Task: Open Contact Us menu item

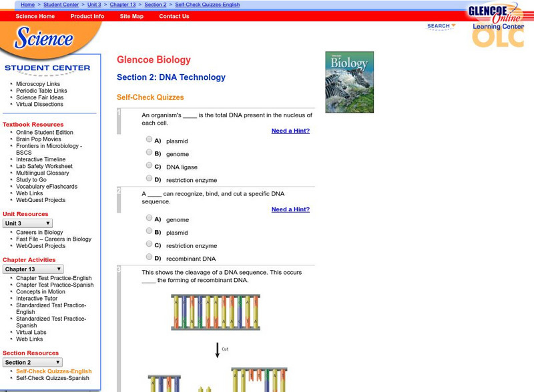Action: pyautogui.click(x=174, y=16)
